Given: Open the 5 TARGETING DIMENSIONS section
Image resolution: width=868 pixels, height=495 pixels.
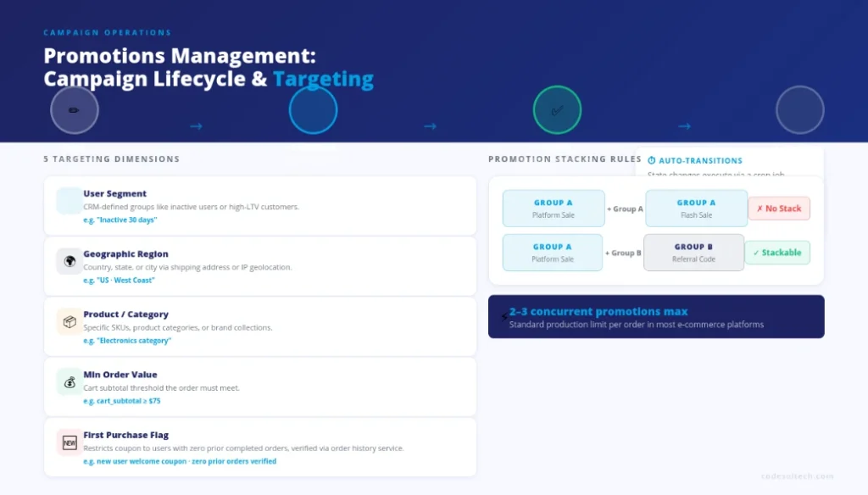Looking at the screenshot, I should tap(111, 159).
